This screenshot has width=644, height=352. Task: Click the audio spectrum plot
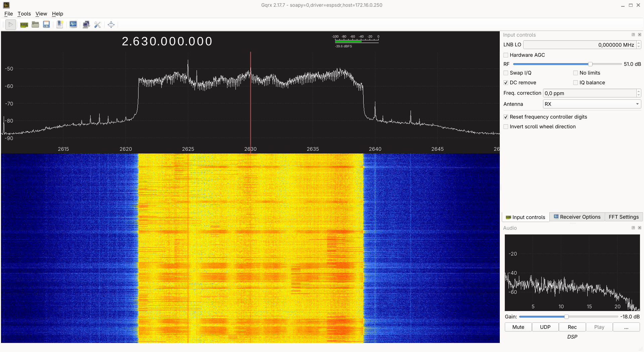572,272
